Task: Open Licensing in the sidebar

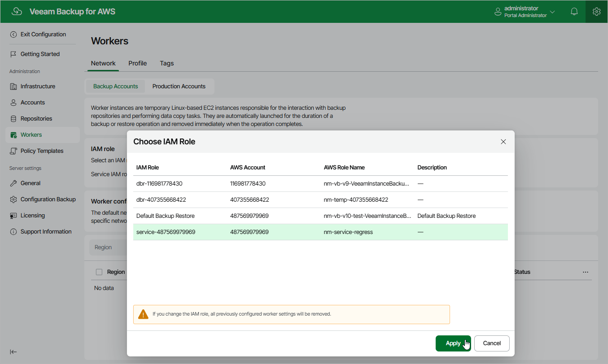Action: (x=33, y=216)
